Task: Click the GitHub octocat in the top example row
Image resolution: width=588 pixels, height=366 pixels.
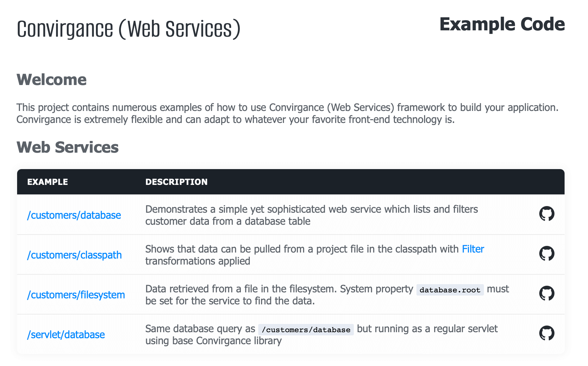Action: pos(547,214)
